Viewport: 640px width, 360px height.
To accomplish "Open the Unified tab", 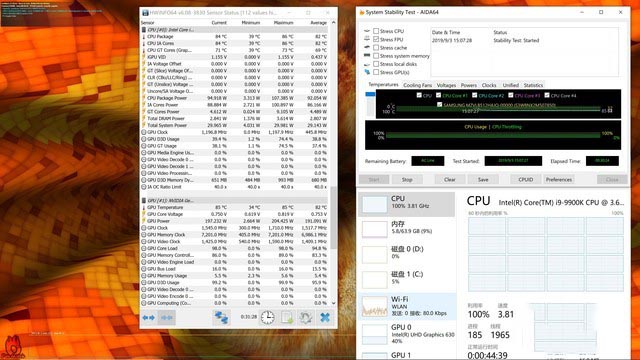I will click(510, 85).
